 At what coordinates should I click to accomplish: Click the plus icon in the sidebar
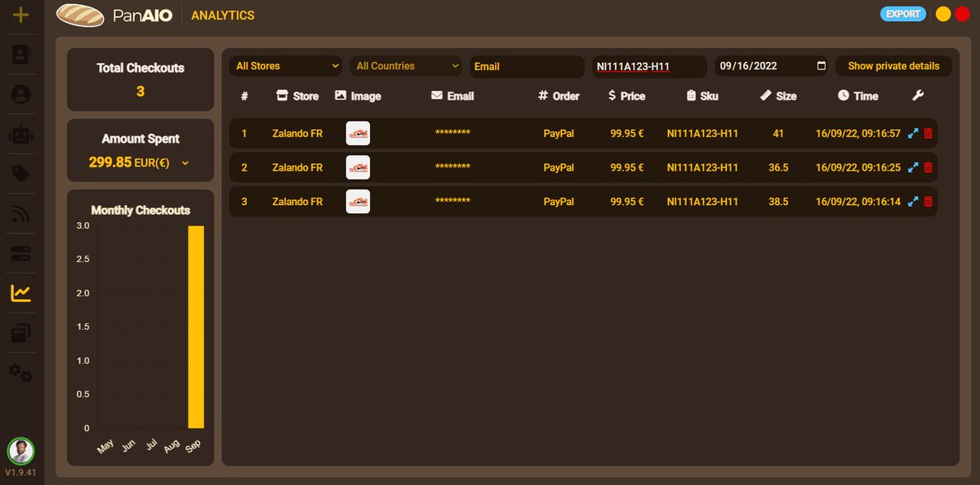click(x=21, y=15)
